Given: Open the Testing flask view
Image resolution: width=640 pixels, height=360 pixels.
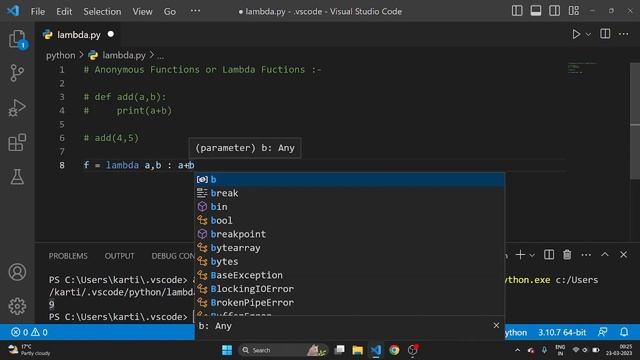Looking at the screenshot, I should [x=17, y=177].
